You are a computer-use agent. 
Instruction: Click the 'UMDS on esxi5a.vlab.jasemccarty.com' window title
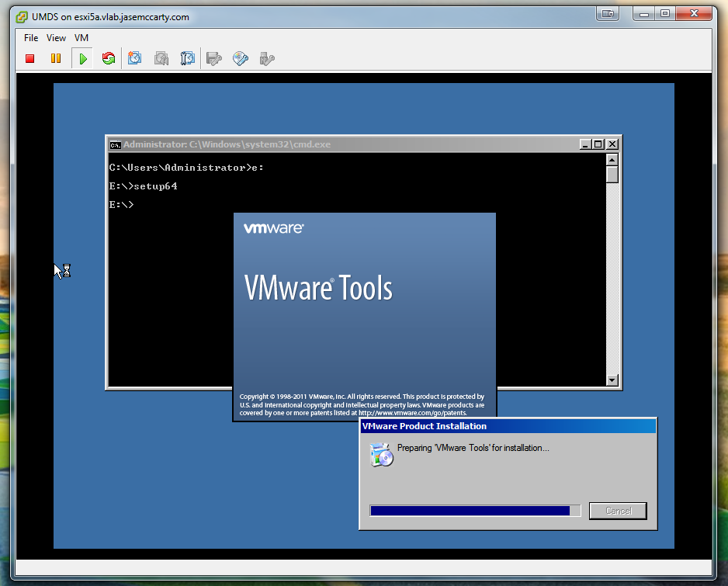[110, 17]
